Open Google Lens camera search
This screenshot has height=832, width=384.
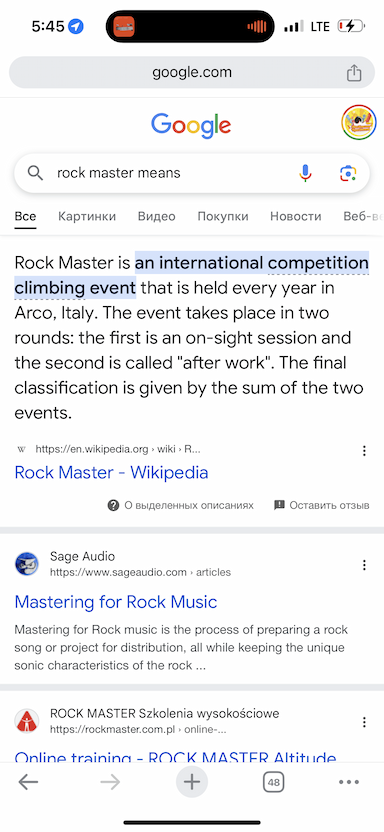coord(348,173)
